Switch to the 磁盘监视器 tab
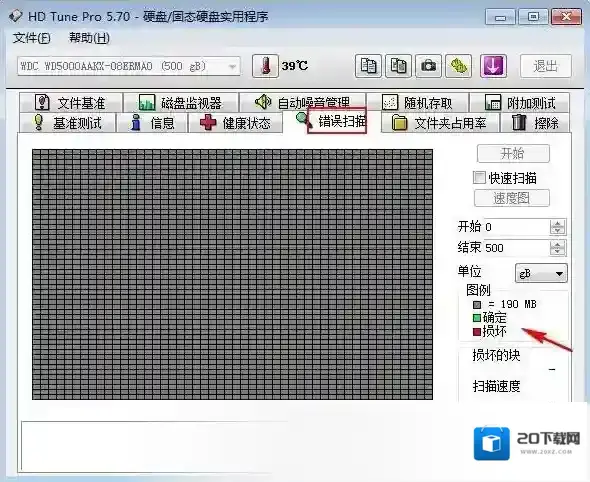 click(181, 102)
